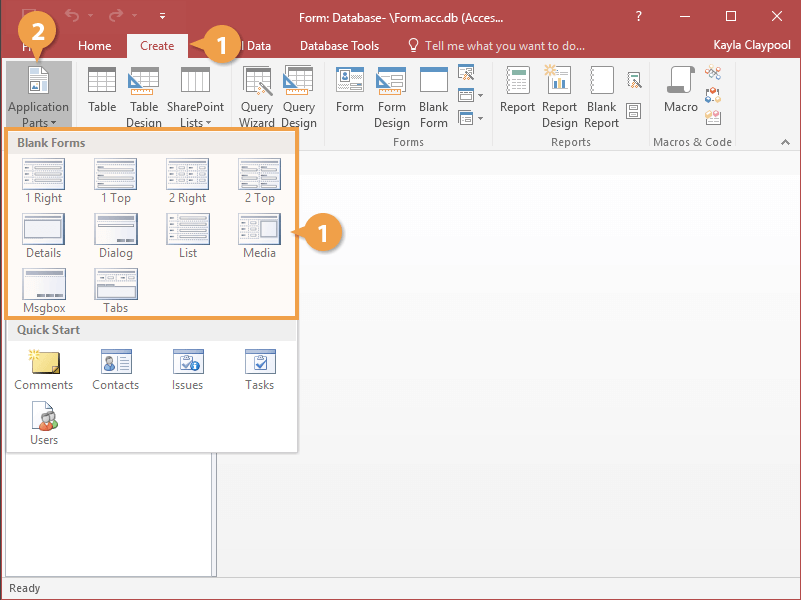
Task: Open the Customize Quick Access Toolbar arrow
Action: tap(163, 17)
